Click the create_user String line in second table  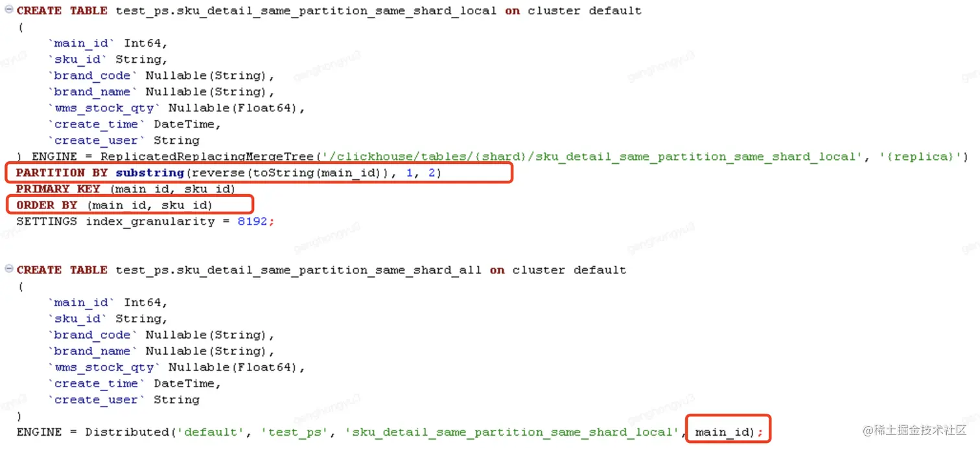click(123, 399)
